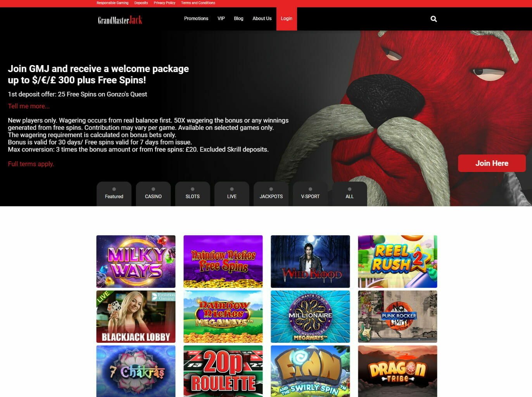This screenshot has height=397, width=532.
Task: Follow the Tell me more link
Action: 29,106
